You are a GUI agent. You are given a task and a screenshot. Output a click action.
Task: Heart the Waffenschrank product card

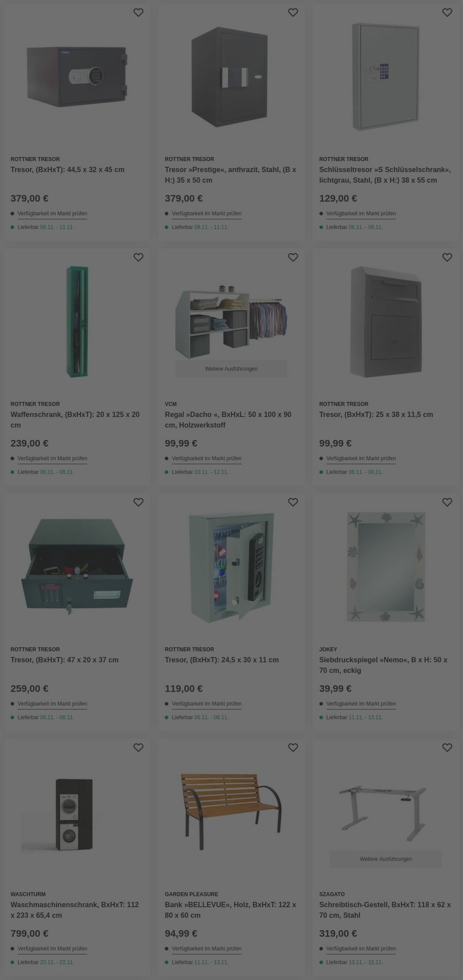[138, 257]
